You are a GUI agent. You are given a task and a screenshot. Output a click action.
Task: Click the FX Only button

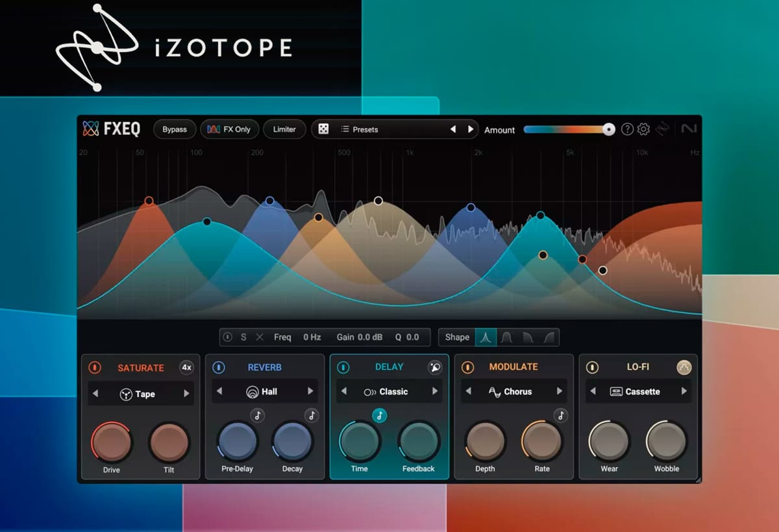229,130
